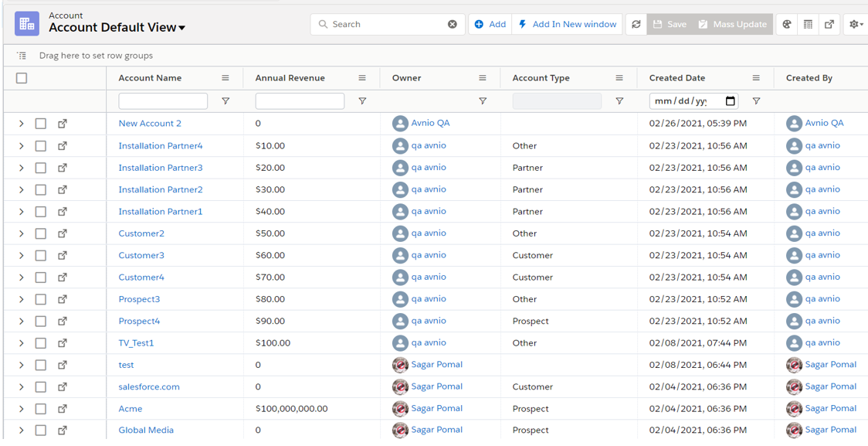Open the Account Name column menu

(225, 78)
